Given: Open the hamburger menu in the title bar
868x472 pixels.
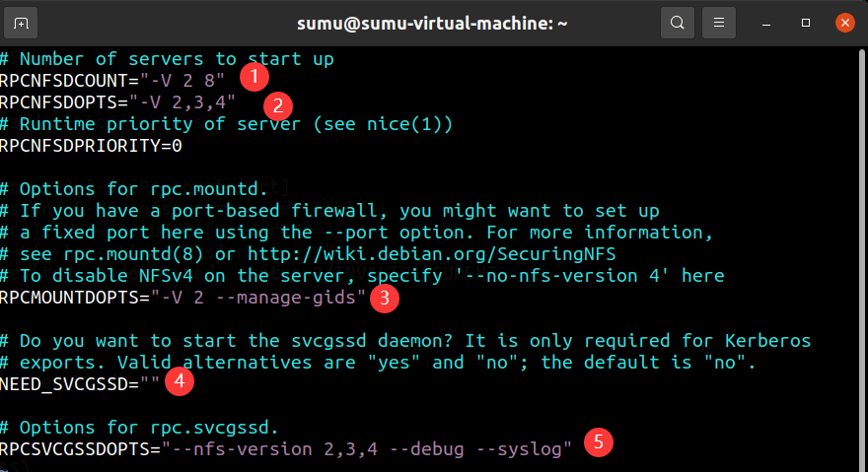Looking at the screenshot, I should [720, 22].
